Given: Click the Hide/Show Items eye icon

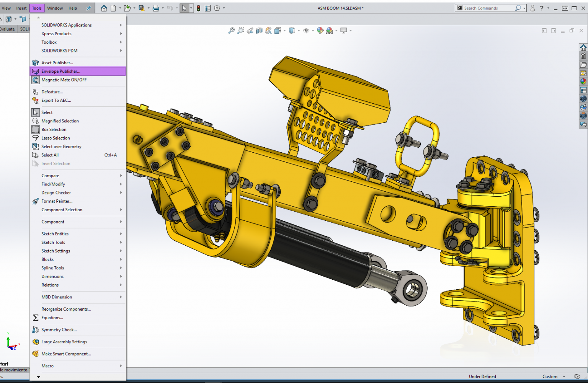Looking at the screenshot, I should point(306,30).
